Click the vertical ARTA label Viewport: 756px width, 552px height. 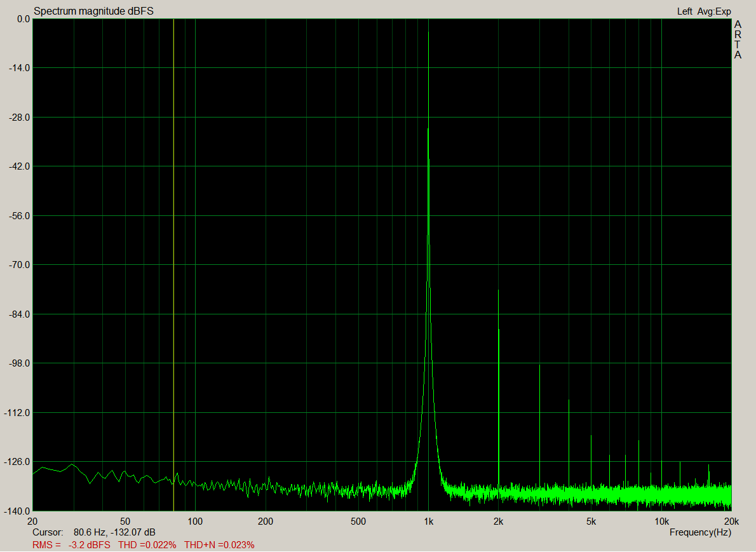point(738,39)
